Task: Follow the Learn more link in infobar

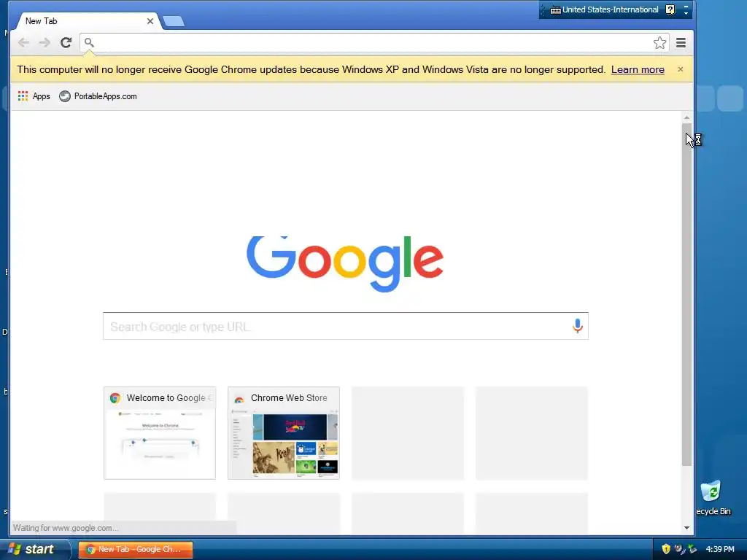Action: pyautogui.click(x=638, y=69)
